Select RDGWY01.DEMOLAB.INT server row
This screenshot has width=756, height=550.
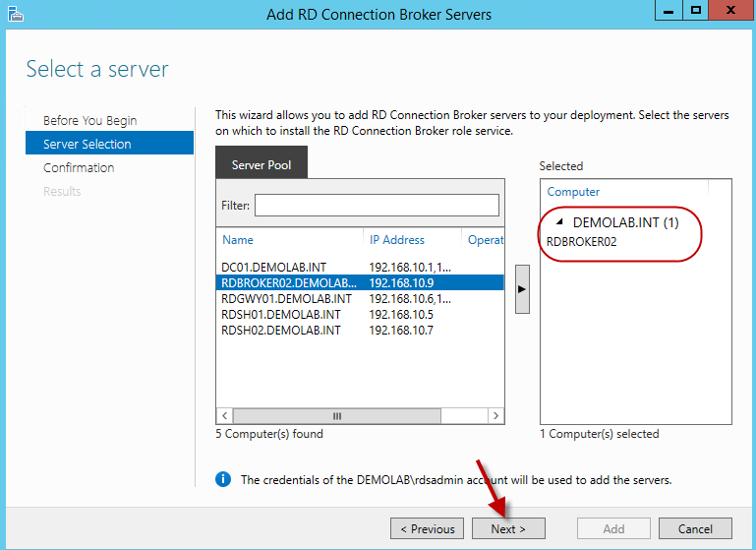pos(286,298)
